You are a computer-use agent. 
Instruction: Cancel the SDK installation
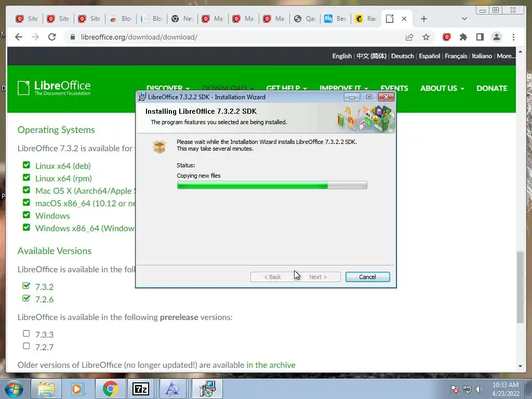pyautogui.click(x=367, y=277)
